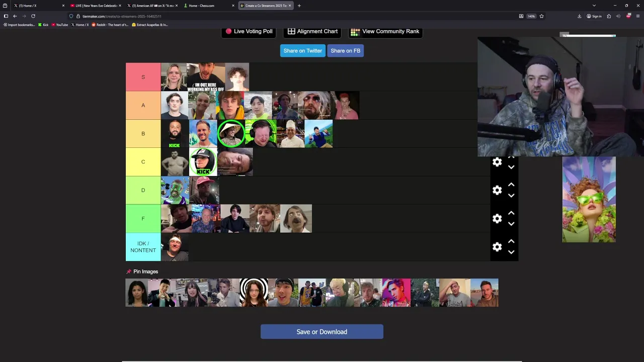Click the 140% zoom level indicator
Screen dimensions: 644x362
point(531,16)
